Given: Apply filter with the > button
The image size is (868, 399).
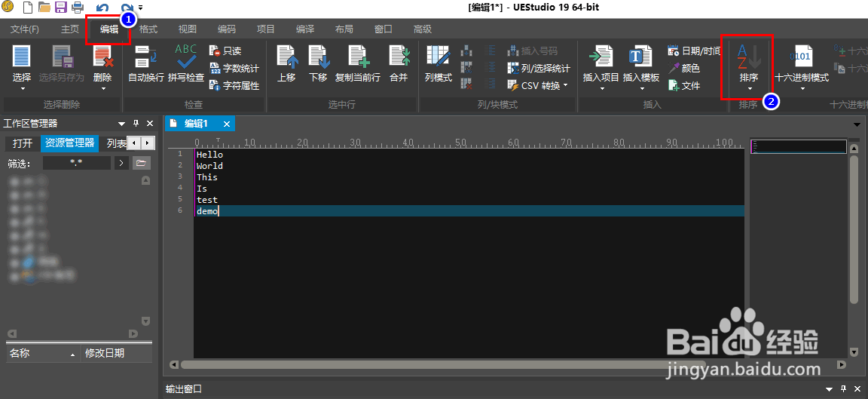Looking at the screenshot, I should coord(122,163).
